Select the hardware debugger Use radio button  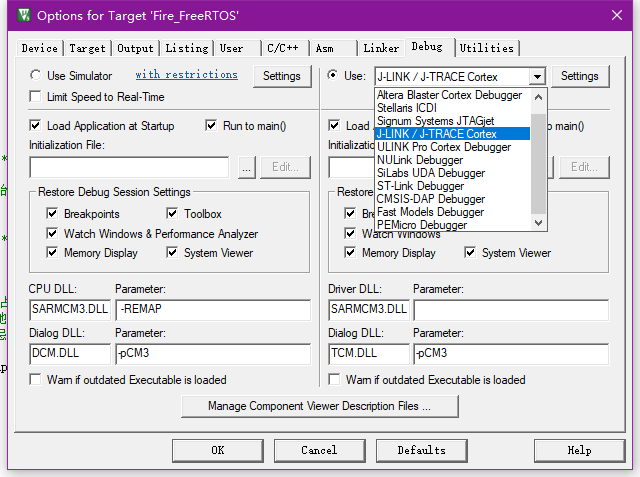click(333, 75)
